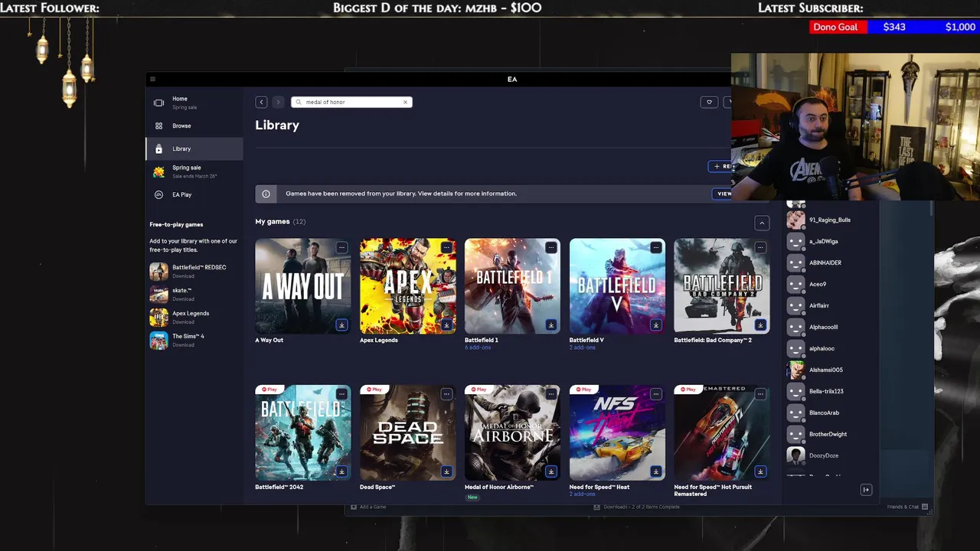Download Battlefield V via tile icon

click(x=655, y=325)
